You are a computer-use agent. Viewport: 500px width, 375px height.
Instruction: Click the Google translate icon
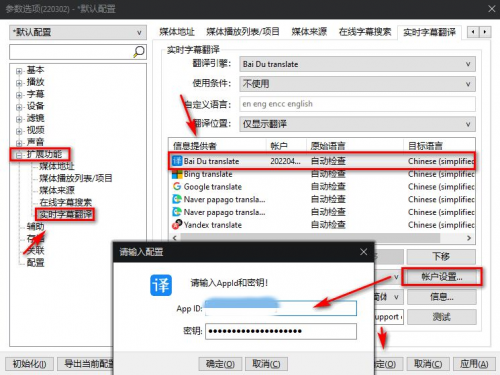coord(177,187)
